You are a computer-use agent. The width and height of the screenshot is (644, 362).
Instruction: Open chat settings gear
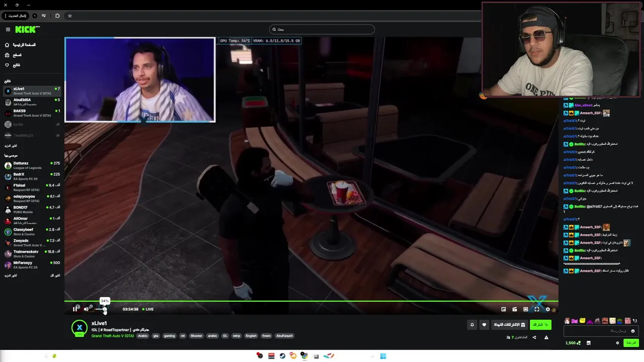[617, 343]
